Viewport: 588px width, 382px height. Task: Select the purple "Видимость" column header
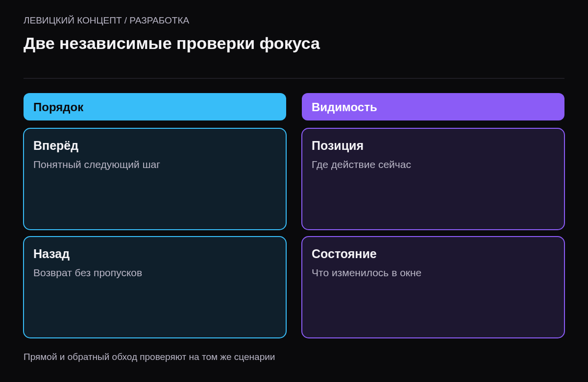pos(433,107)
